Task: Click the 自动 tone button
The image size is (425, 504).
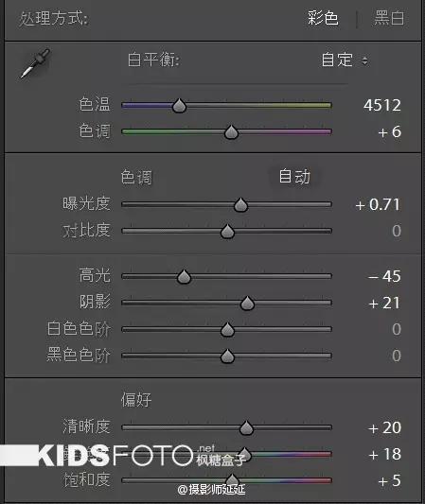Action: (x=294, y=176)
